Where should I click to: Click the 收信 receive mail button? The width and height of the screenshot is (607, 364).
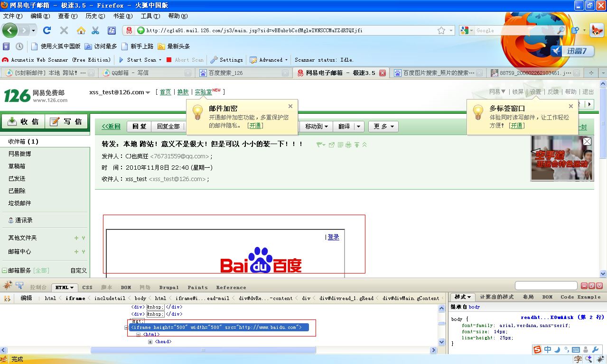(x=23, y=121)
